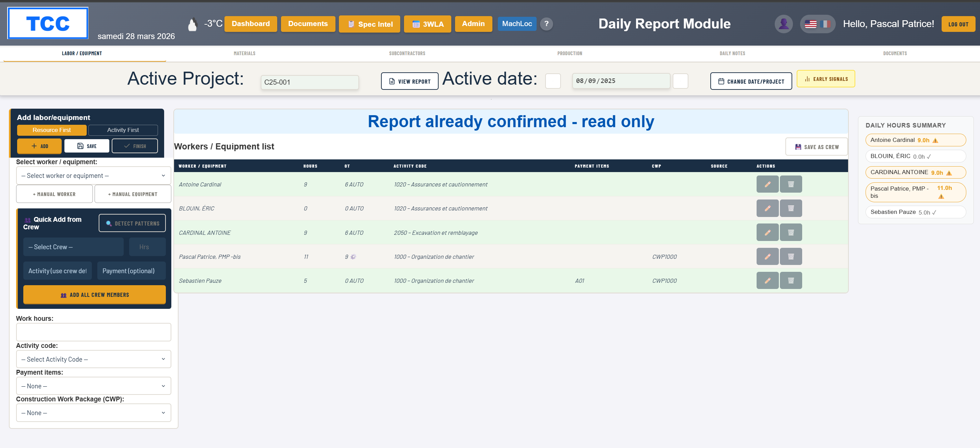The height and width of the screenshot is (448, 980).
Task: Click the user profile avatar icon
Action: pos(783,24)
